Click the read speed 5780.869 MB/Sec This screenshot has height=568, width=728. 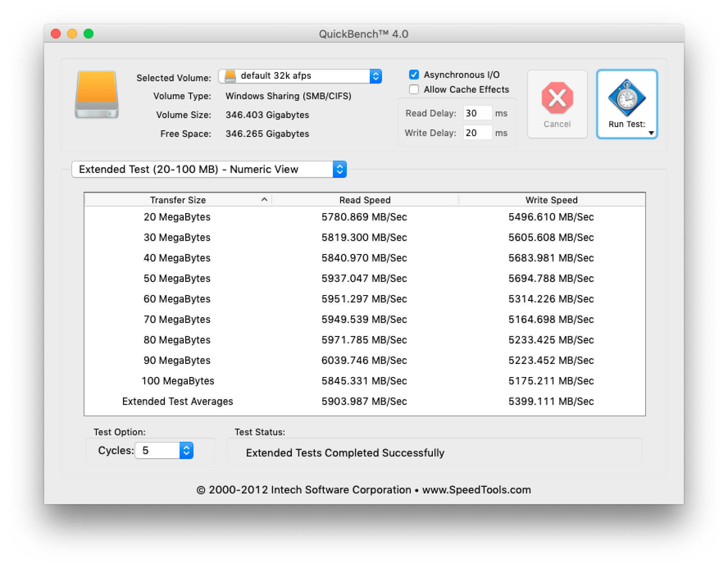point(364,217)
